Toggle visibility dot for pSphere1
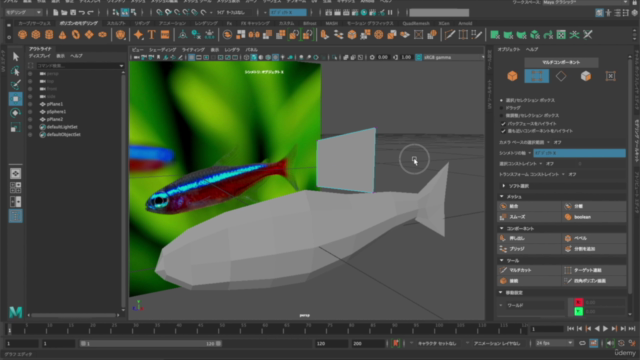The height and width of the screenshot is (360, 640). coord(30,111)
